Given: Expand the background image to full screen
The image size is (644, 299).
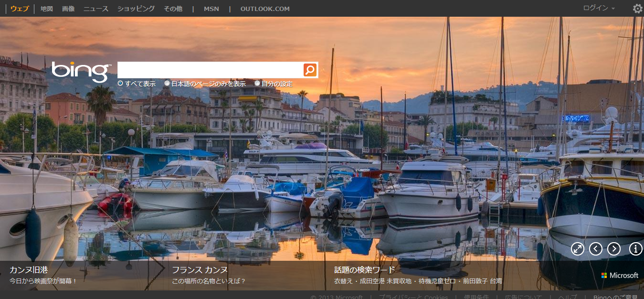Looking at the screenshot, I should pos(578,249).
